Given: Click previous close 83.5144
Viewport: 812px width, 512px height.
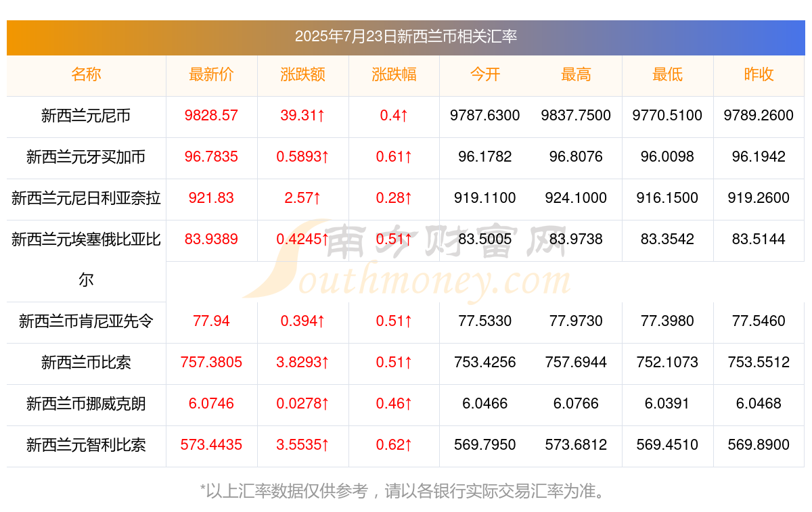Looking at the screenshot, I should tap(759, 239).
